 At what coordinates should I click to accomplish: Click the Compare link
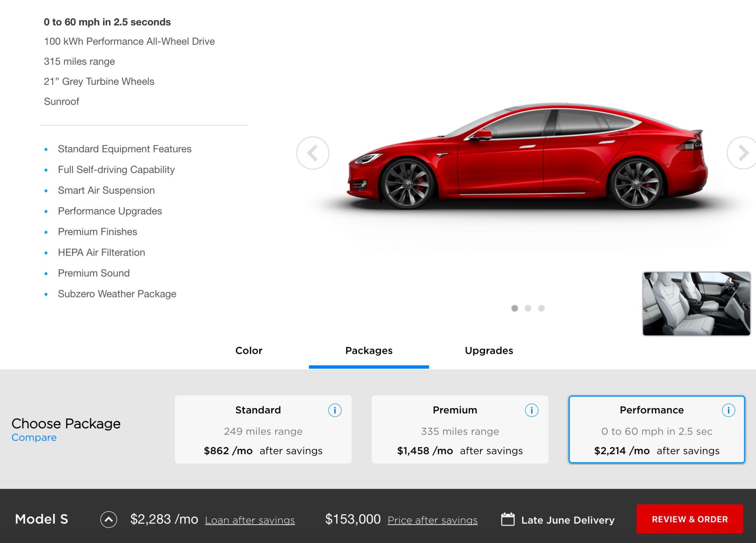pos(34,438)
